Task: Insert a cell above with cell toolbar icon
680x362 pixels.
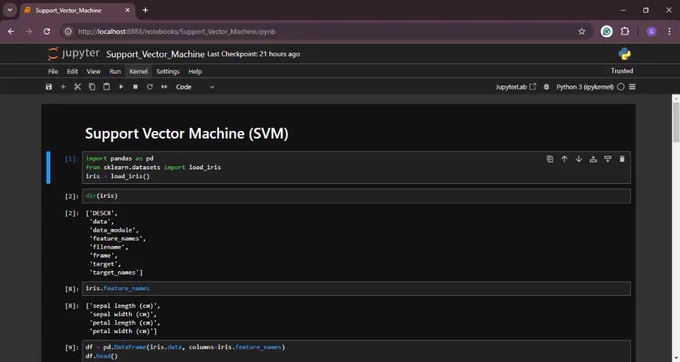Action: click(593, 159)
